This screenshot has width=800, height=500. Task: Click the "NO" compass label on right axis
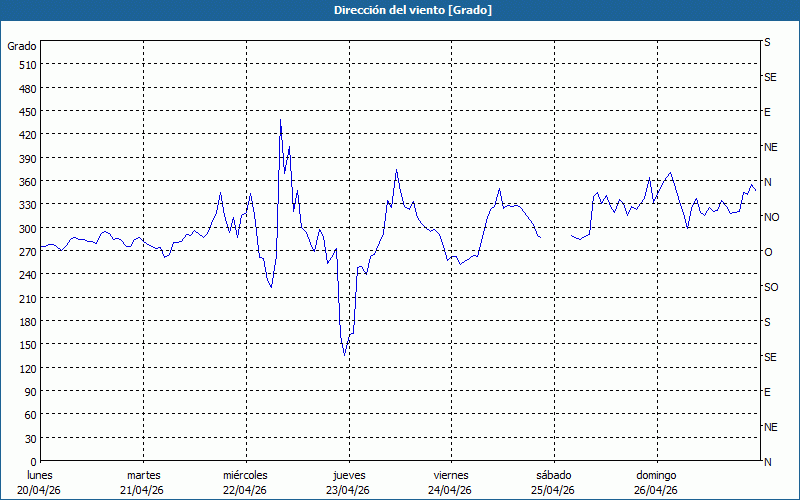coord(771,217)
